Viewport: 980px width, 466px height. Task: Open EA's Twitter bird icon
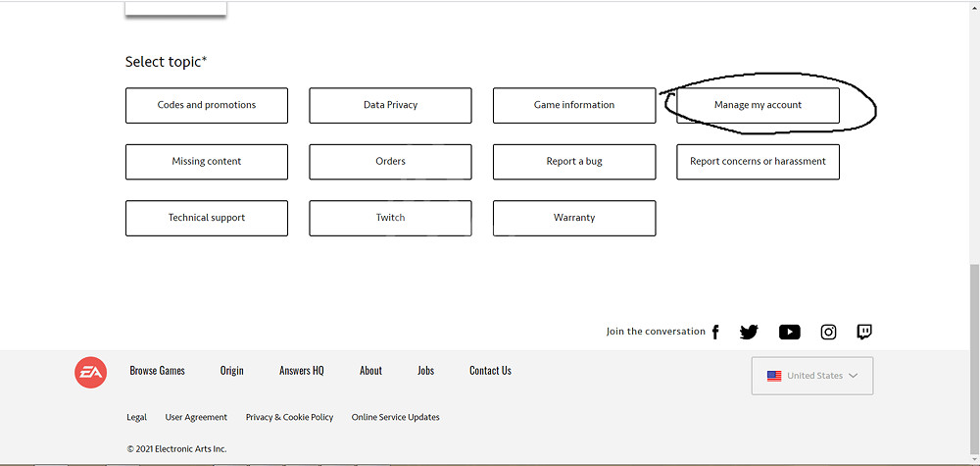pos(749,332)
